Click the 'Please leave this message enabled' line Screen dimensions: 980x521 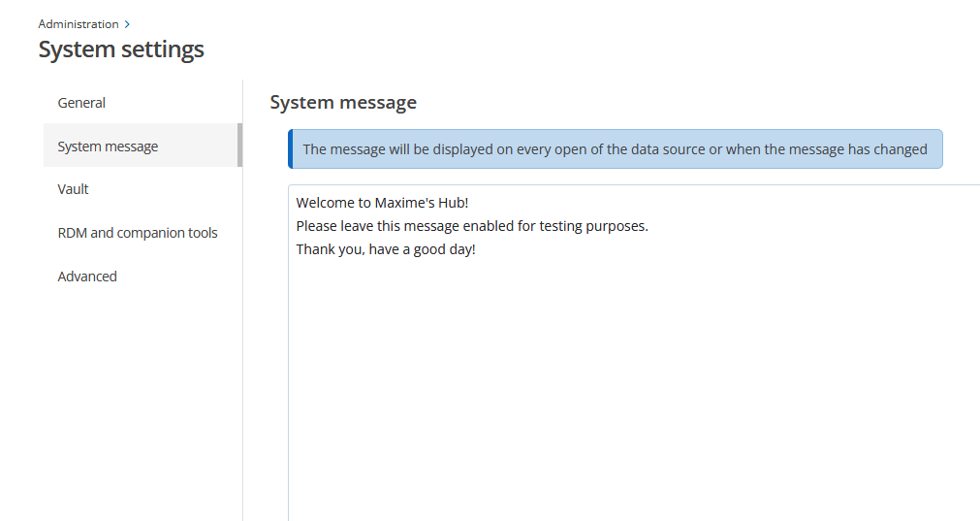[471, 226]
